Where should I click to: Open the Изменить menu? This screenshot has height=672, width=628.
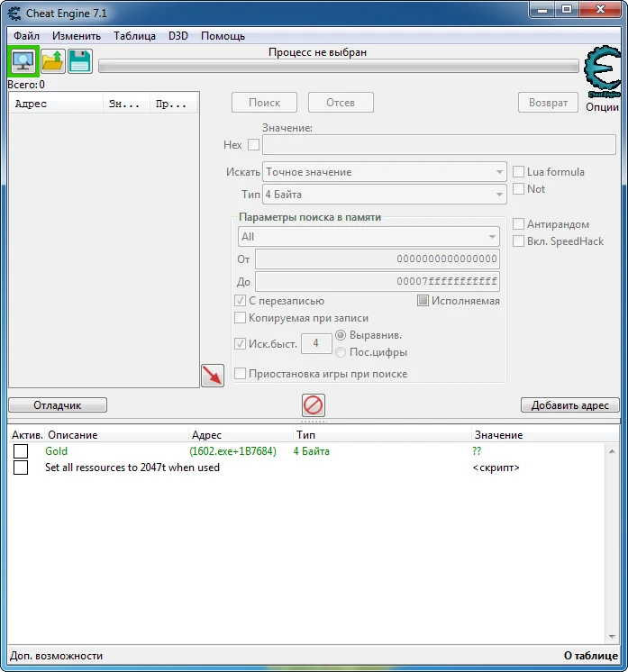(x=77, y=36)
